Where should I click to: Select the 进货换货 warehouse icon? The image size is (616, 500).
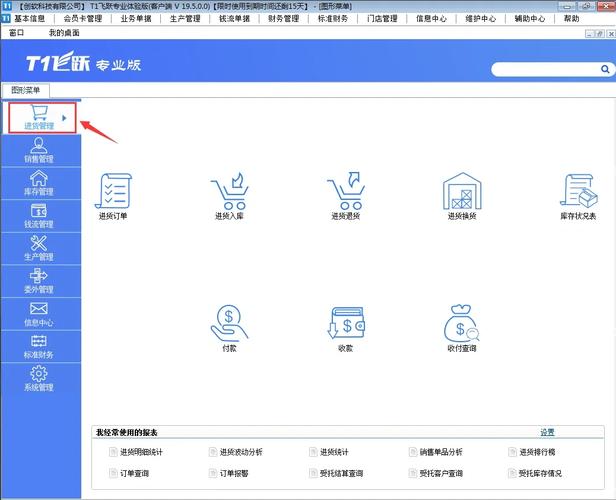coord(462,190)
